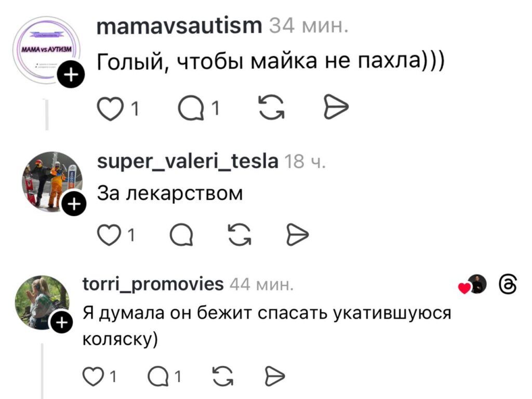532x399 pixels.
Task: Open the mamavsautism profile link
Action: (x=180, y=24)
